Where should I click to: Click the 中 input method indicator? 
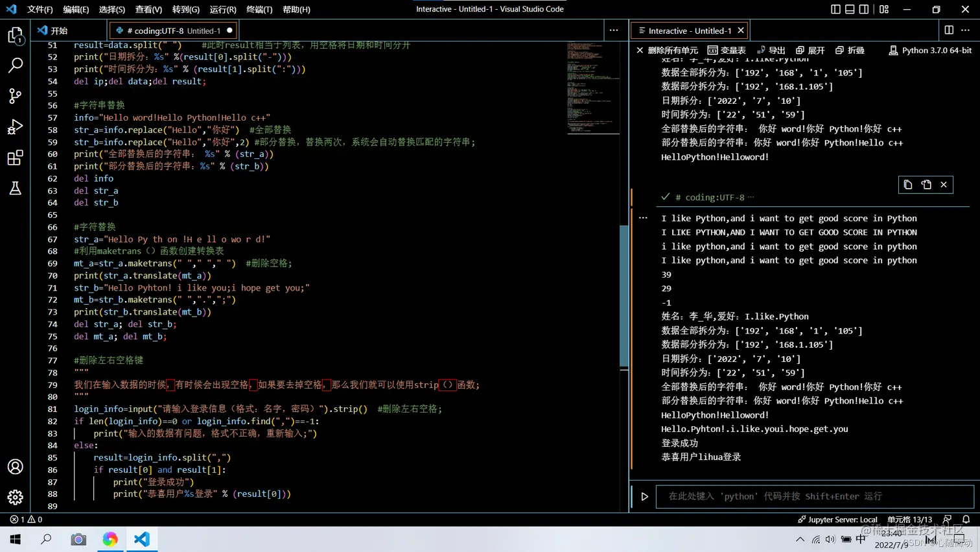click(861, 539)
